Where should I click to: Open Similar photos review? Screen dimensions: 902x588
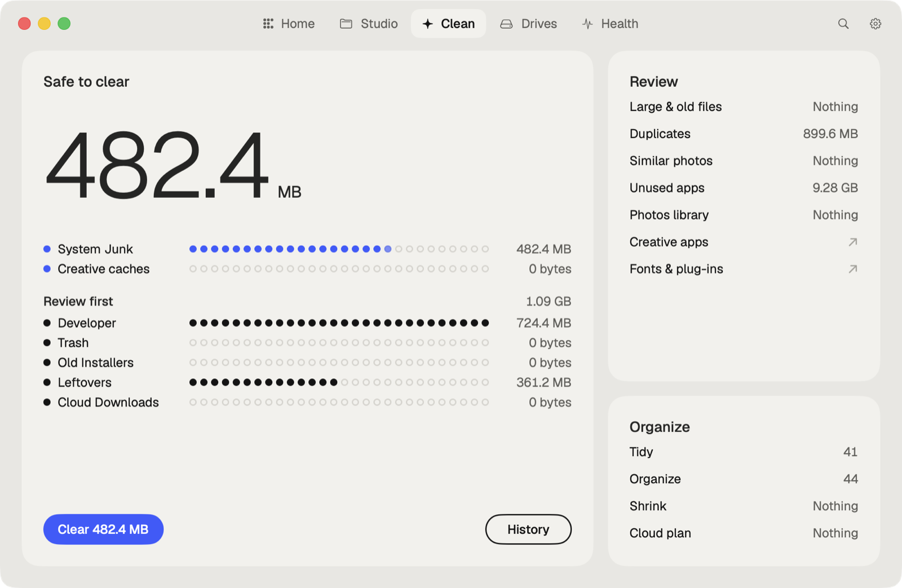coord(744,161)
